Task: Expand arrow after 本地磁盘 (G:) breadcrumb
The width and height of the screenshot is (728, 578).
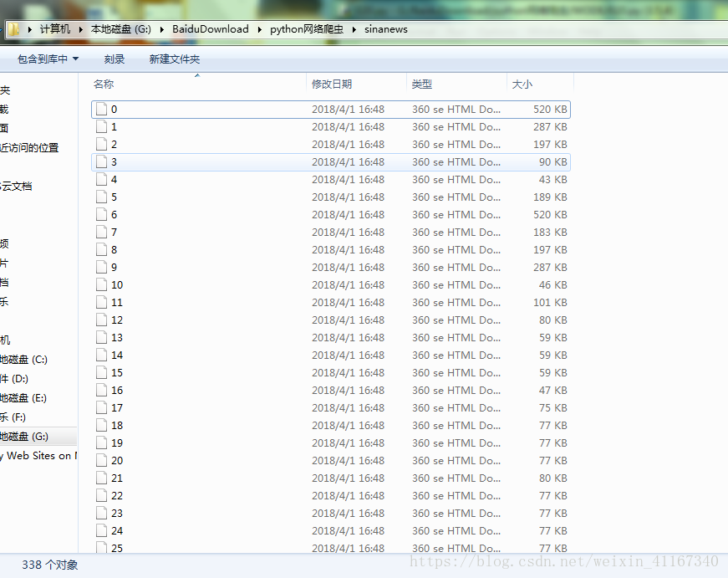Action: [x=162, y=29]
